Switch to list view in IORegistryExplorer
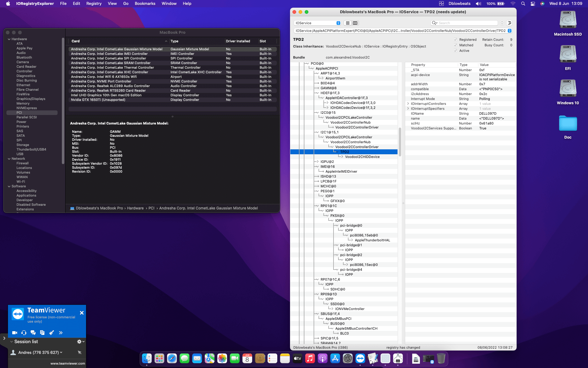This screenshot has width=588, height=368. point(348,23)
